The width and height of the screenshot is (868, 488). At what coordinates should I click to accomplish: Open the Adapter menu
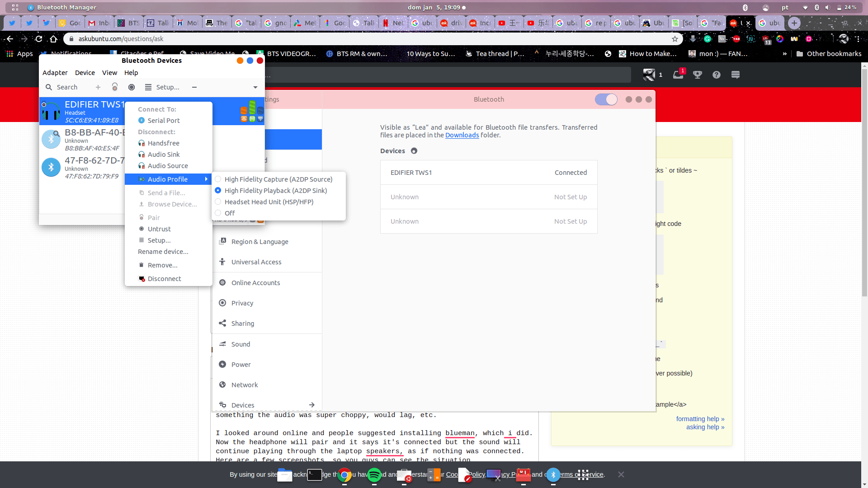click(55, 73)
